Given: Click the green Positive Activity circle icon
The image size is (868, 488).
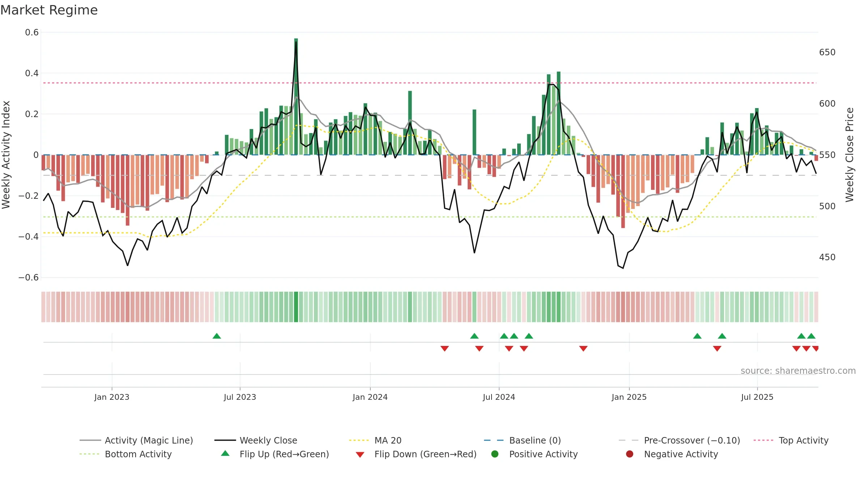Looking at the screenshot, I should (495, 454).
